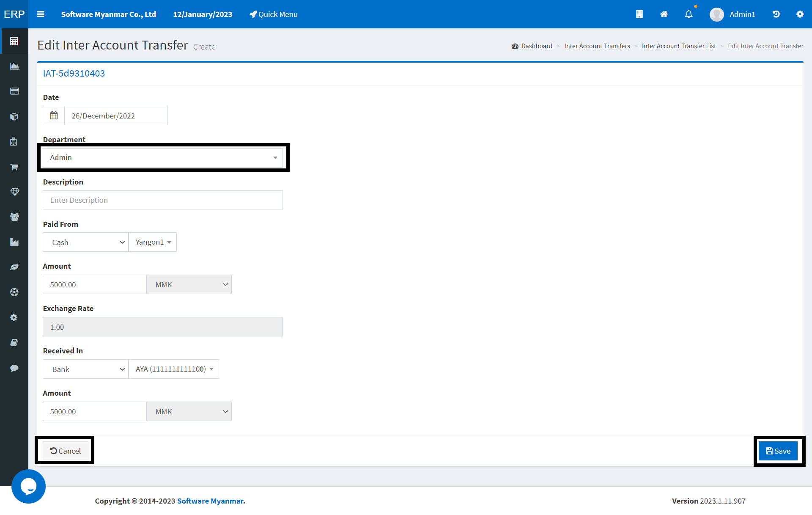Click the Paid From amount 5000.00 field
812x515 pixels.
[x=94, y=284]
